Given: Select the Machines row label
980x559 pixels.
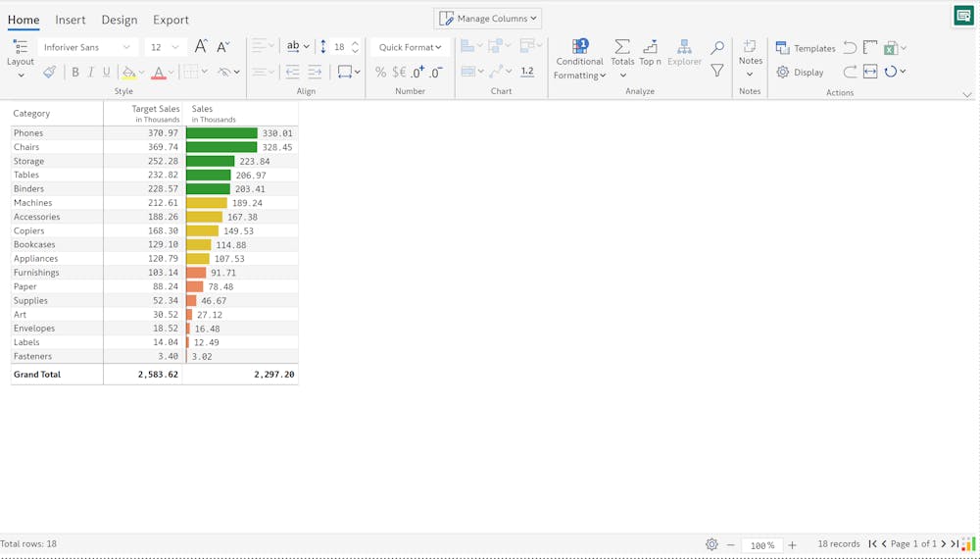Looking at the screenshot, I should pyautogui.click(x=33, y=203).
